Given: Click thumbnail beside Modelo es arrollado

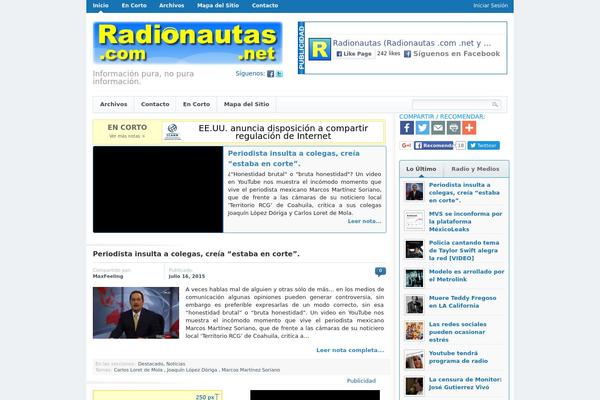Looking at the screenshot, I should pyautogui.click(x=414, y=278).
